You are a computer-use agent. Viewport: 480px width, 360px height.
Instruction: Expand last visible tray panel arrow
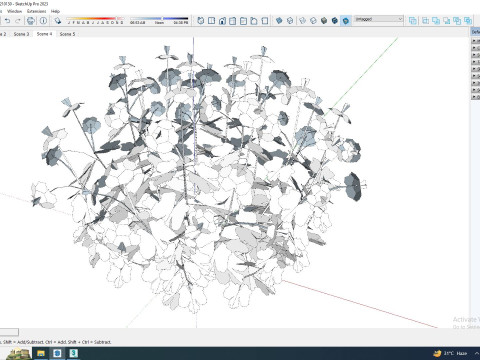point(475,97)
